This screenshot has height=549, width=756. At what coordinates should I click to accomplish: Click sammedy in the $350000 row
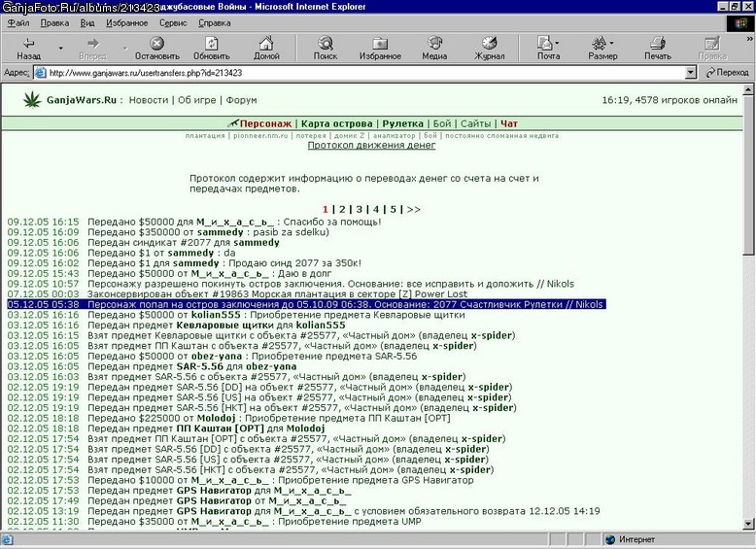(x=221, y=232)
